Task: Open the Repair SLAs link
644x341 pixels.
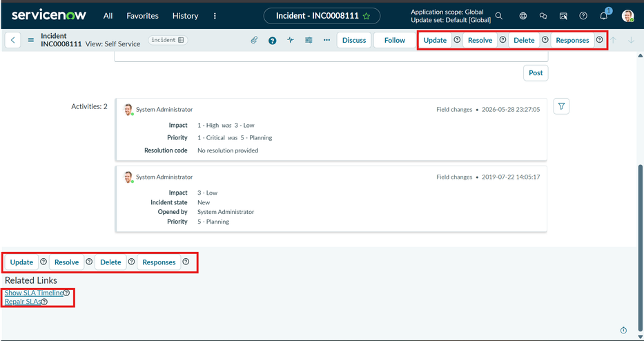Action: (23, 302)
